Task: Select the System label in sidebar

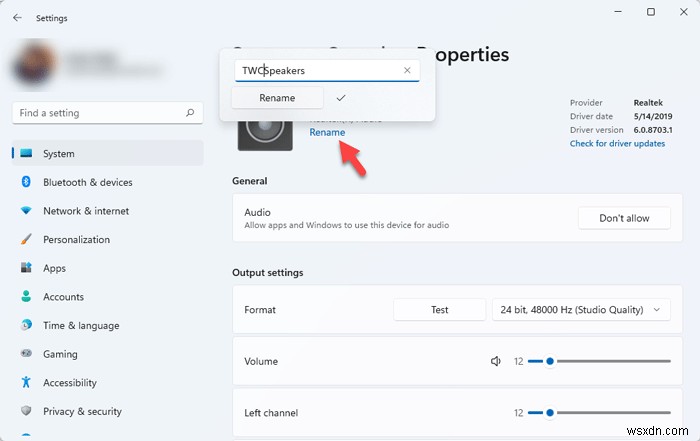Action: pos(59,154)
